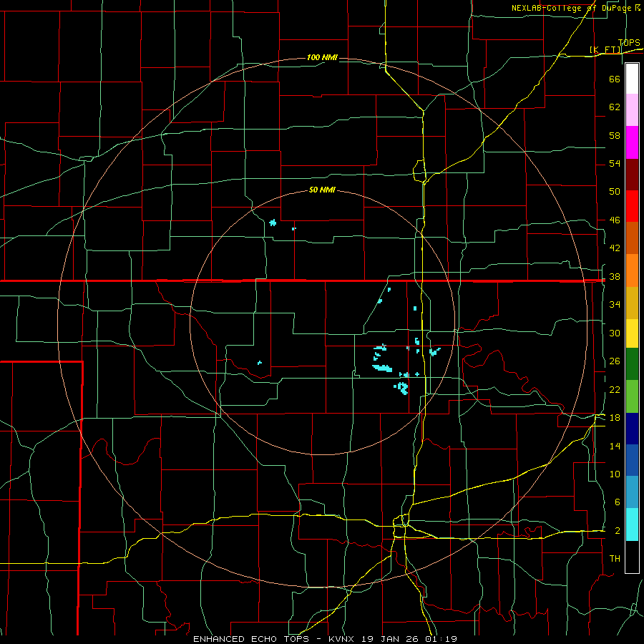
Task: Click the '100 NMI' range ring label
Action: click(322, 57)
